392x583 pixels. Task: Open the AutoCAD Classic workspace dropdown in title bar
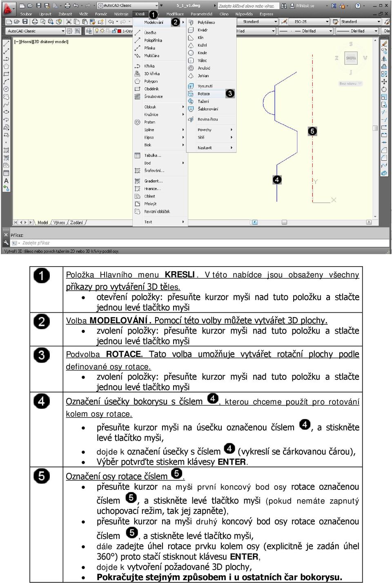[127, 6]
